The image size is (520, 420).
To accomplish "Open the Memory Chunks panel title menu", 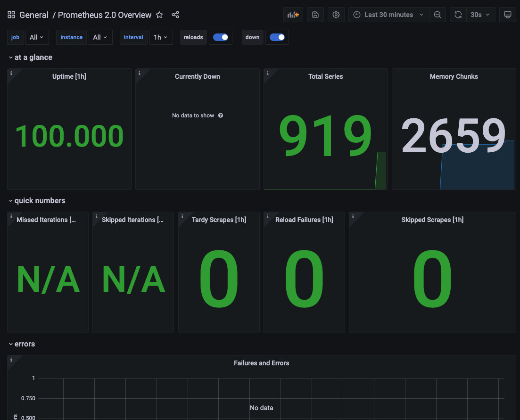I will point(454,76).
